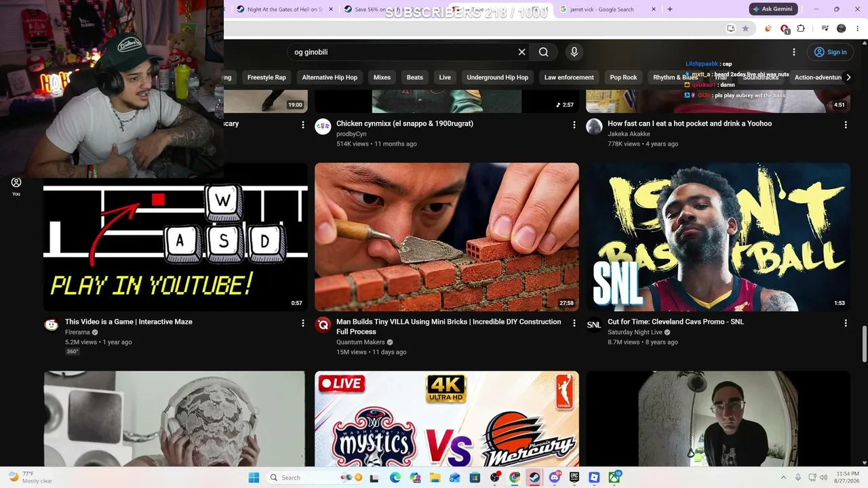
Task: Open the weather widget showing 77°F
Action: click(31, 477)
